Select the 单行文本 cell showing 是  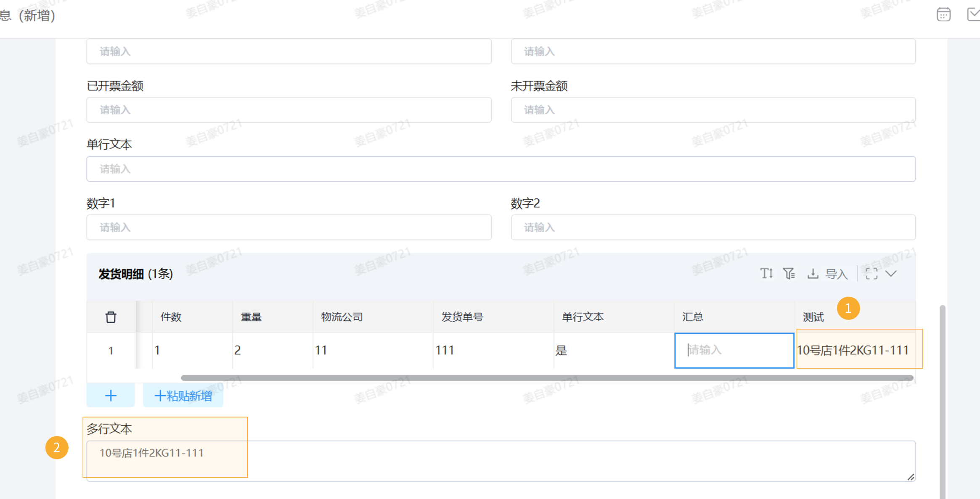click(614, 350)
